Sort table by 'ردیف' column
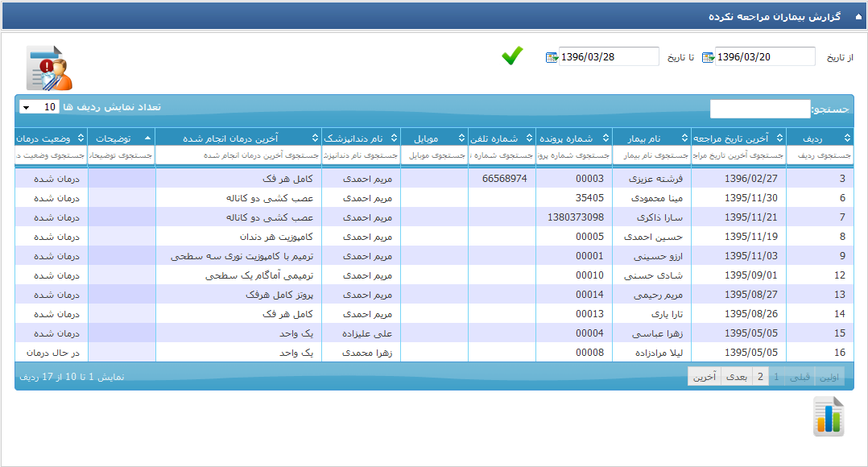868x467 pixels. tap(819, 138)
